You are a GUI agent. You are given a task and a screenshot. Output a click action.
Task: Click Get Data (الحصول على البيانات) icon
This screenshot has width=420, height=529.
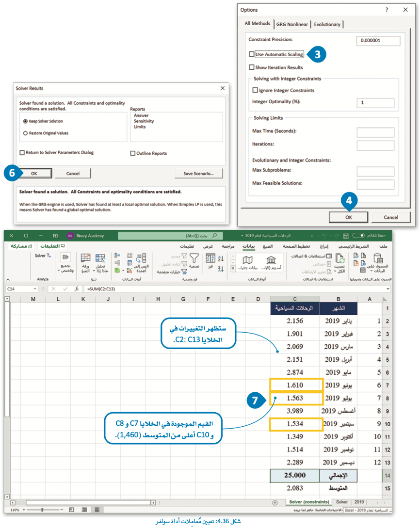[x=378, y=258]
